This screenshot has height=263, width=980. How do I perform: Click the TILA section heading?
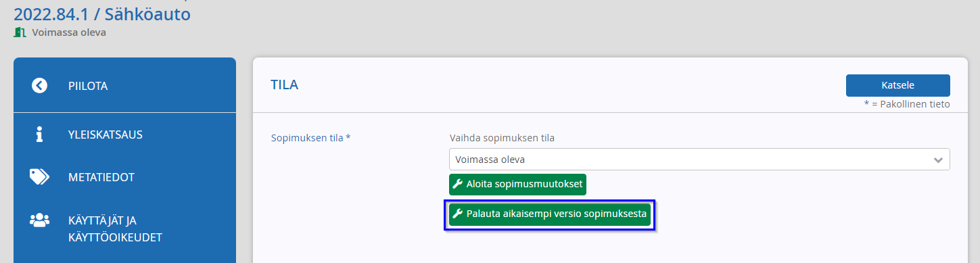(x=284, y=85)
